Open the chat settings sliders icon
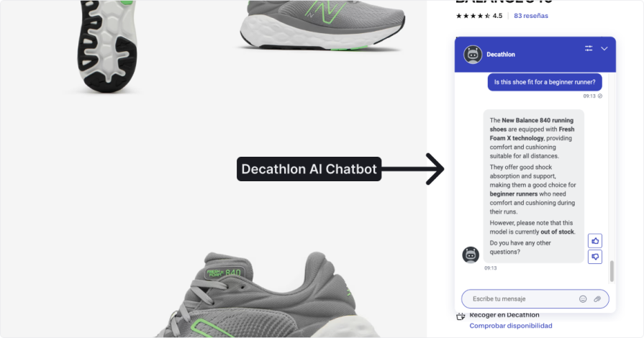The width and height of the screenshot is (644, 338). coord(589,48)
